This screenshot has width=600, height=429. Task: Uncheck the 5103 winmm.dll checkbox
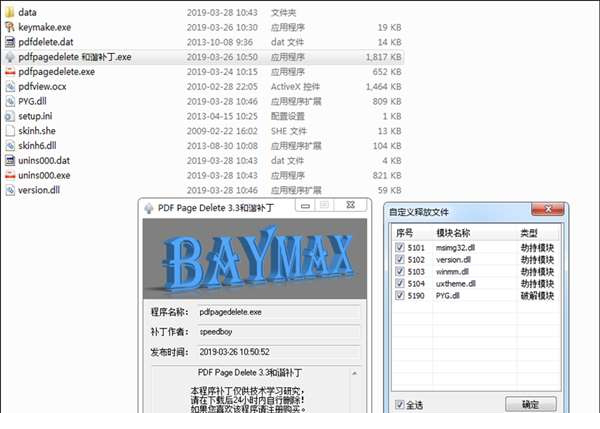coord(399,271)
